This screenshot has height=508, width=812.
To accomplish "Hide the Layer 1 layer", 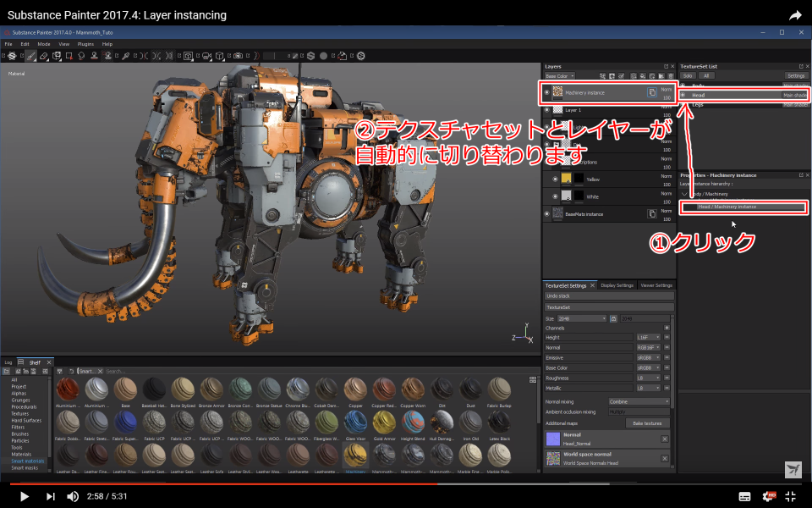I will [x=547, y=110].
